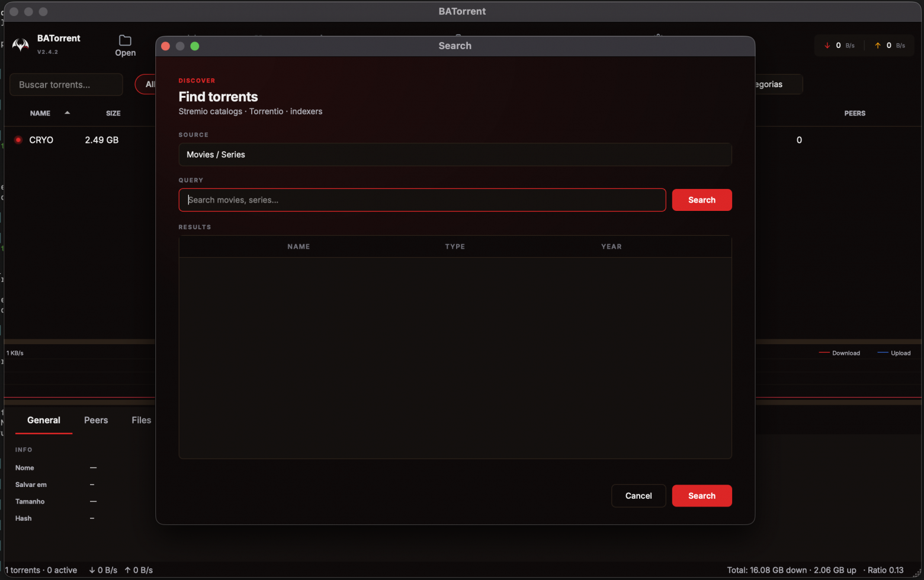Click the green zoom button of the Search dialog
The width and height of the screenshot is (924, 580).
[x=195, y=46]
